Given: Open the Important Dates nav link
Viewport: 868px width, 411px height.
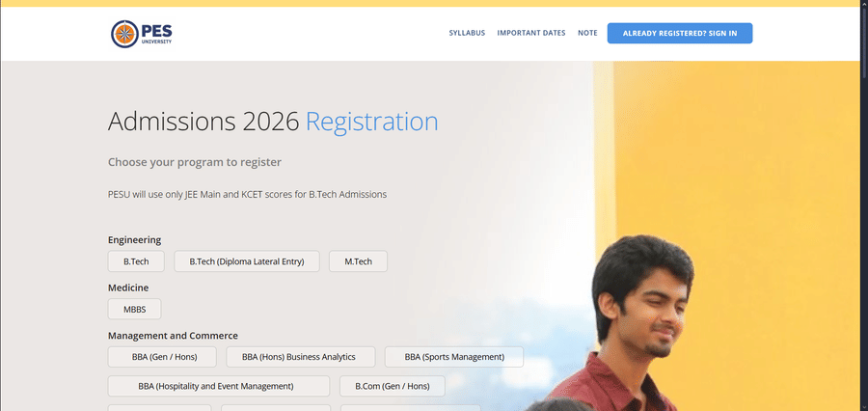Looking at the screenshot, I should pos(530,33).
